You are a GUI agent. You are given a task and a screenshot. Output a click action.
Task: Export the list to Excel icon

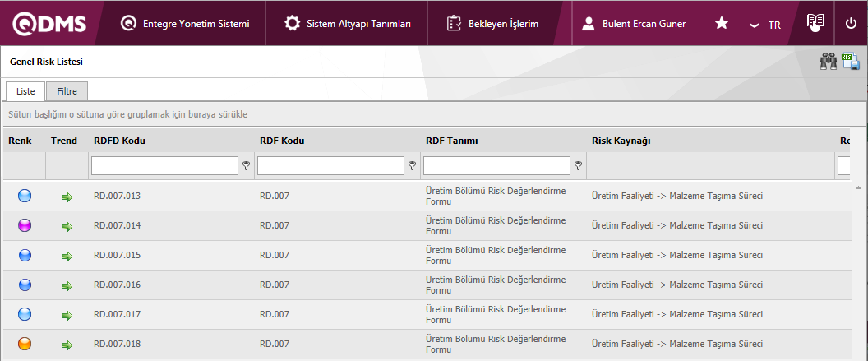[x=850, y=62]
